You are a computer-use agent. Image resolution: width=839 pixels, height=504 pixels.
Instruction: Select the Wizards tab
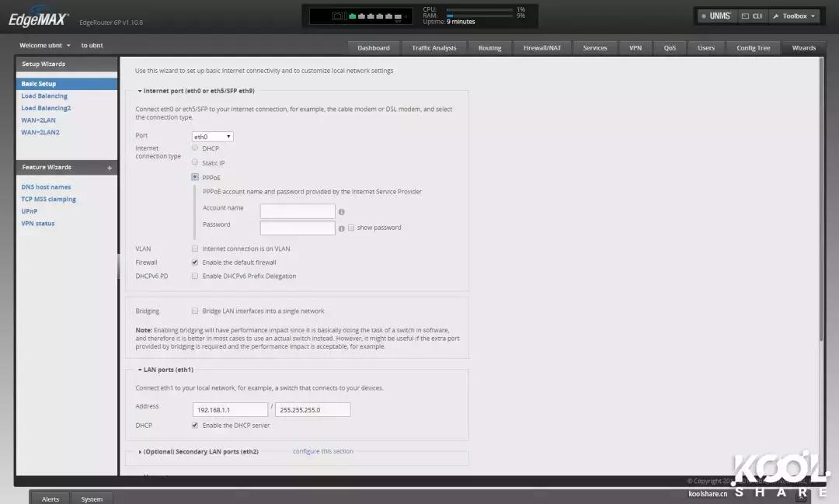(x=804, y=48)
